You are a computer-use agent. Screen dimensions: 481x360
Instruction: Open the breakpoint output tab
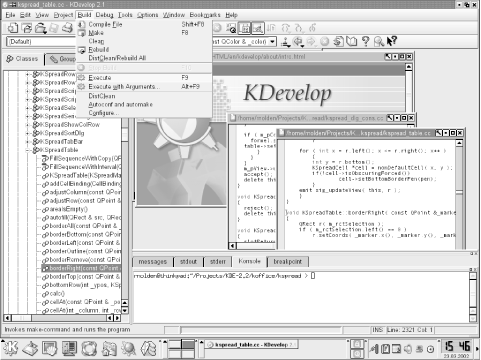point(288,262)
